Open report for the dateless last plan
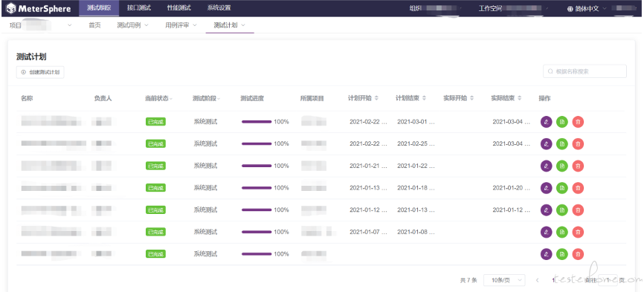This screenshot has width=644, height=292. tap(562, 254)
